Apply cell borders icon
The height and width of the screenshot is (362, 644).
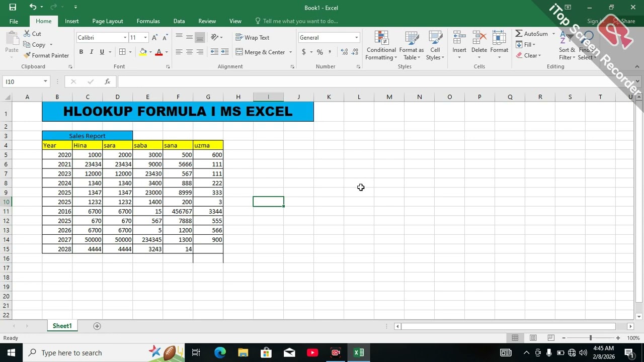tap(122, 52)
